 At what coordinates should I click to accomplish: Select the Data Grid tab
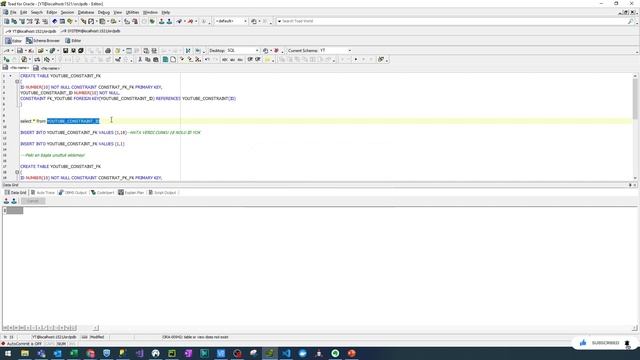pos(16,193)
